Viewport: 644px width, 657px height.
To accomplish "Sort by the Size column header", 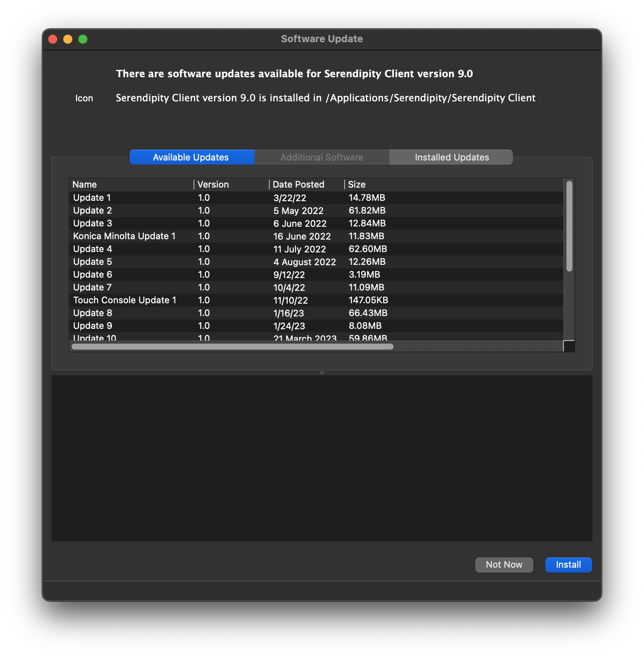I will pos(454,185).
